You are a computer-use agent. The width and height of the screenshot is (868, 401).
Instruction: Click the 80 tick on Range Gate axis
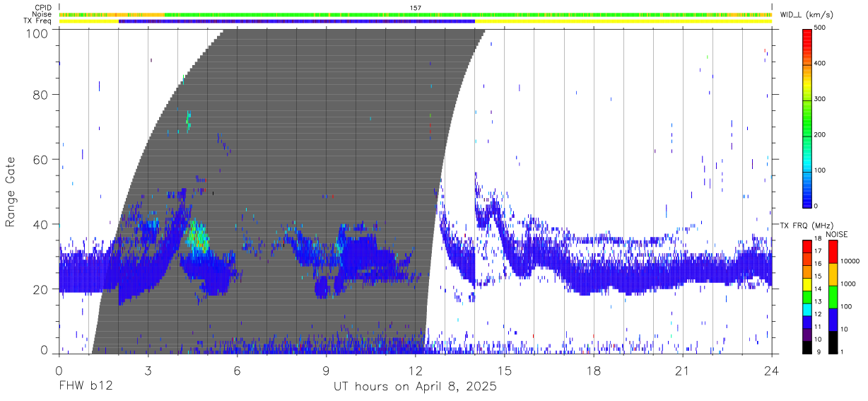point(42,94)
